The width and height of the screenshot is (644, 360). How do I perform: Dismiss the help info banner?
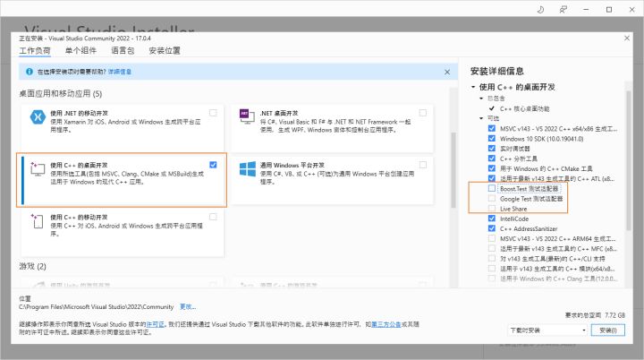tap(447, 72)
